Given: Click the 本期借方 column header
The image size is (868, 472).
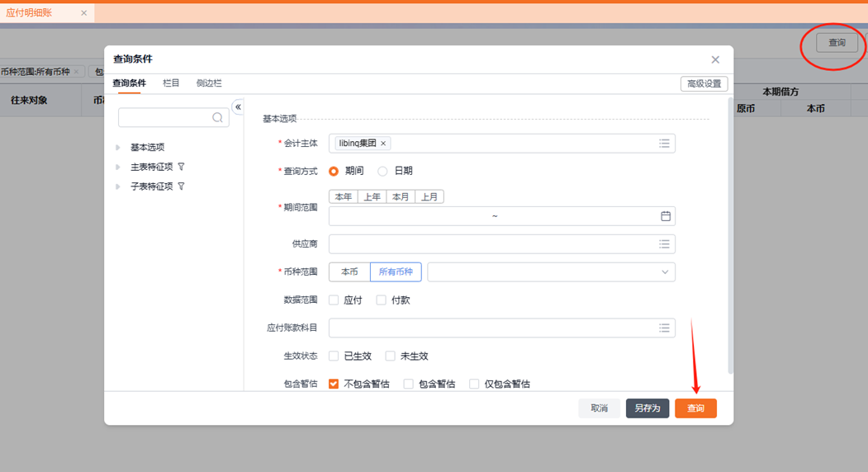Looking at the screenshot, I should (x=780, y=92).
